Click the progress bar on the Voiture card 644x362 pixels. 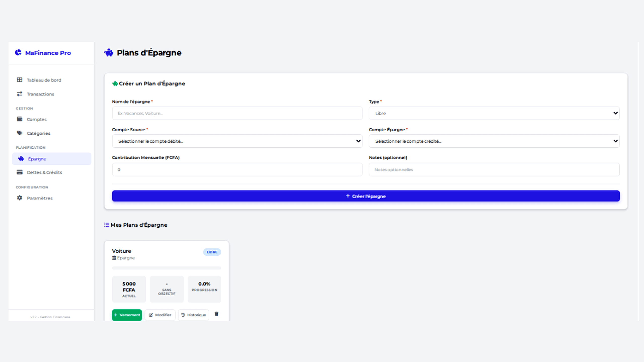point(166,268)
